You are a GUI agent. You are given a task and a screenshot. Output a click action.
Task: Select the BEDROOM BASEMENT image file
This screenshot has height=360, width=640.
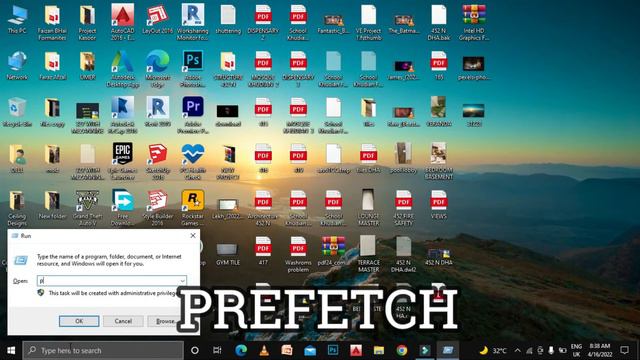[438, 162]
